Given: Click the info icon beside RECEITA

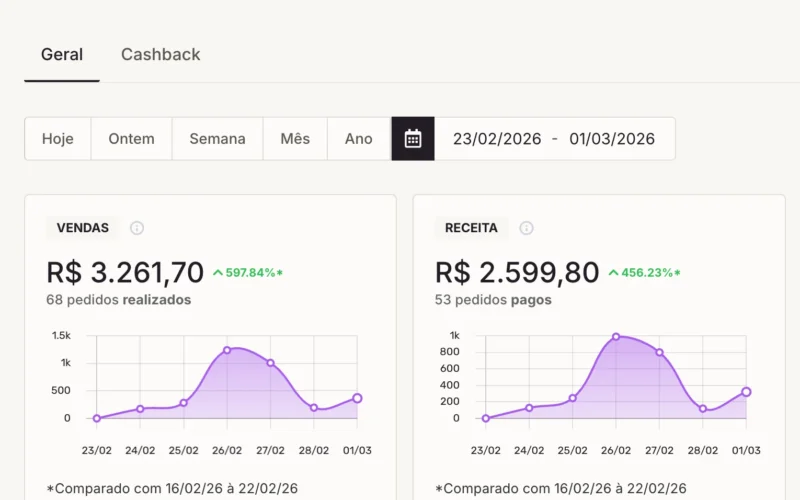Looking at the screenshot, I should 526,228.
